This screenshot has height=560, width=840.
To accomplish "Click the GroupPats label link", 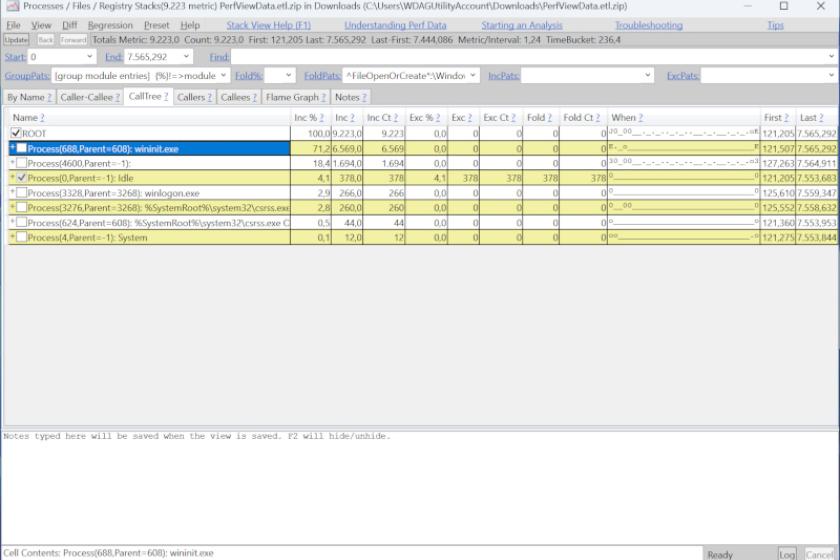I will (27, 76).
